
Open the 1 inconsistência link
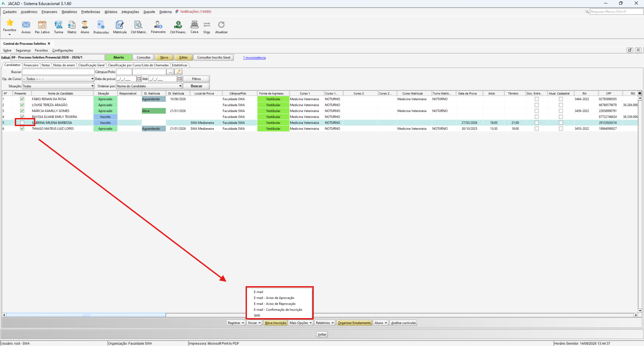(254, 58)
